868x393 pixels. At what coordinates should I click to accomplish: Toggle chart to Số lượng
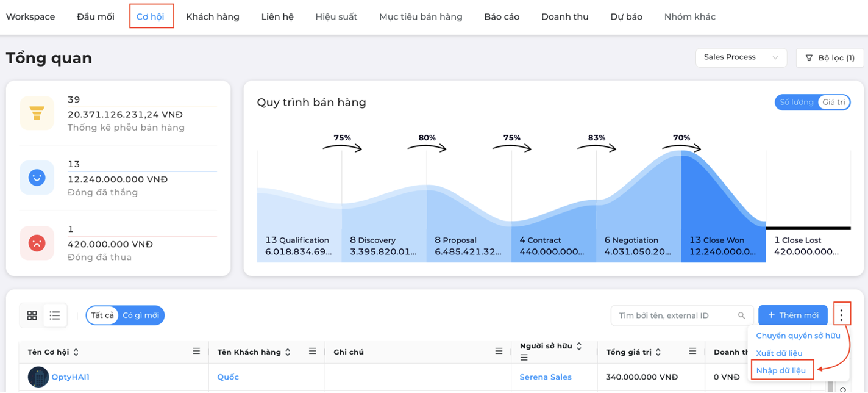[796, 102]
